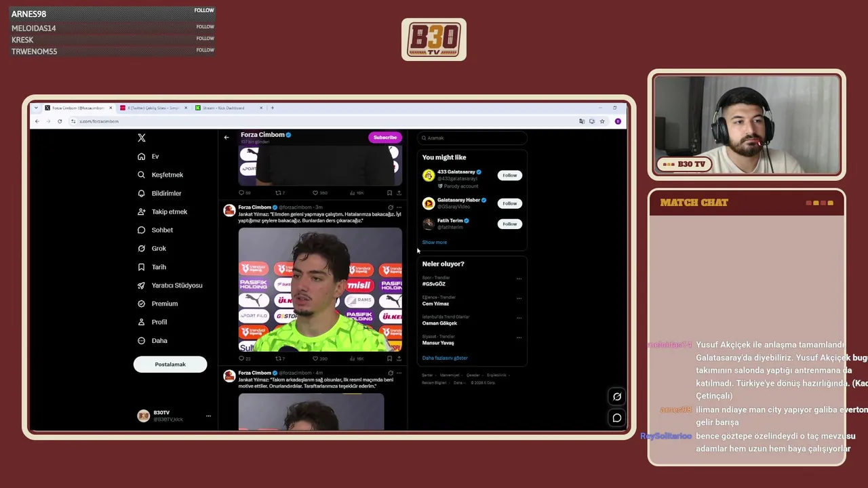
Task: Click the Show more link
Action: pyautogui.click(x=435, y=243)
